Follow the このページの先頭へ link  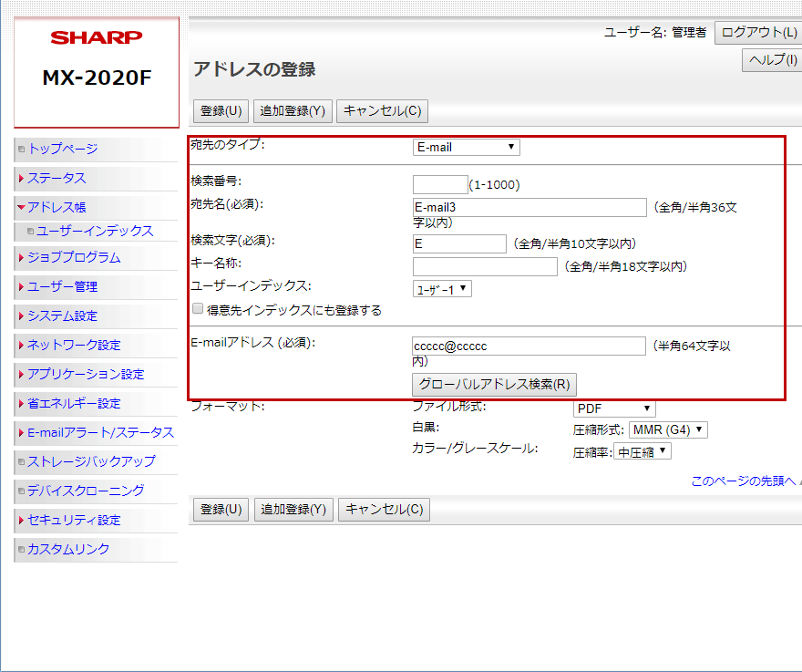(744, 481)
